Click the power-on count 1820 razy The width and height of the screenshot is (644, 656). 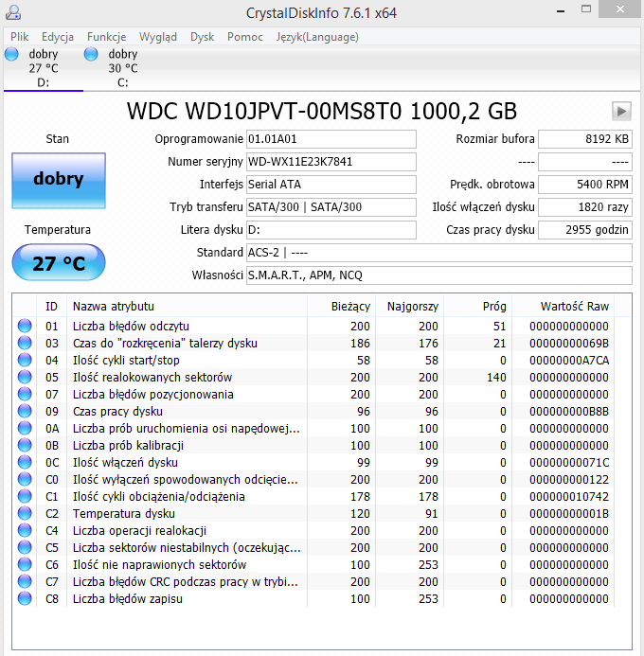pos(585,207)
